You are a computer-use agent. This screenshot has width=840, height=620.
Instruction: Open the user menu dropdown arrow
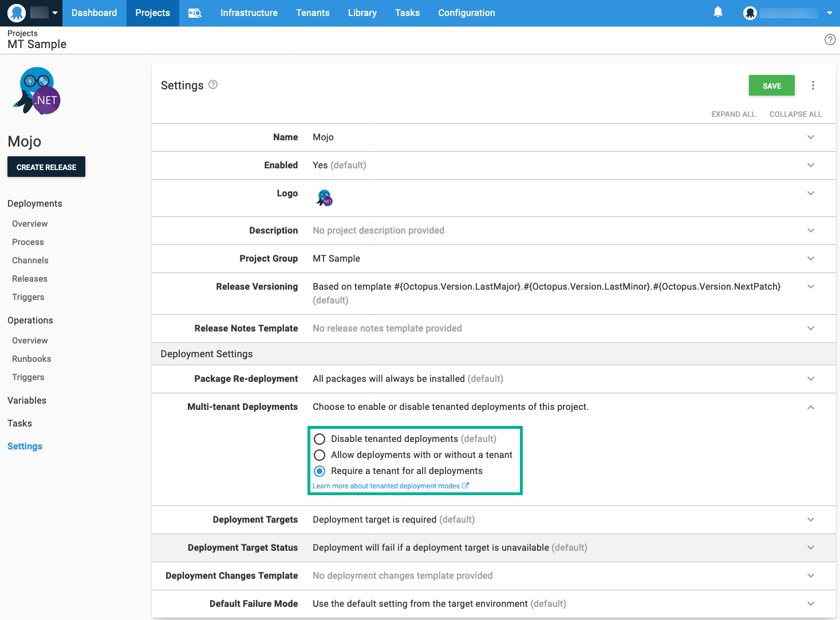830,13
